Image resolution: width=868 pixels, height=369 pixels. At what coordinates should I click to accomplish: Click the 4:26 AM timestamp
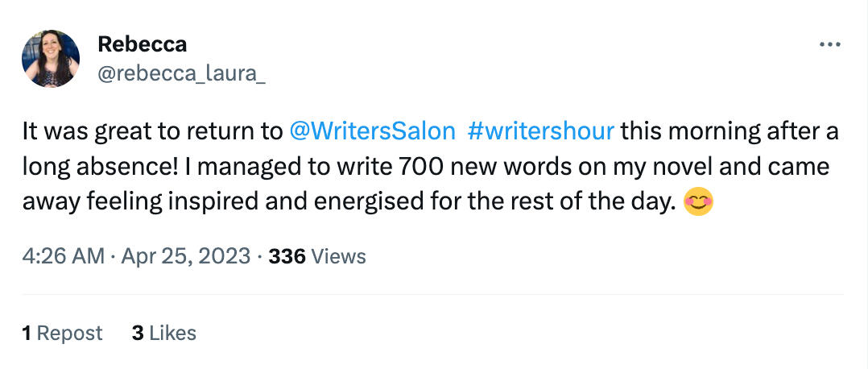[x=64, y=257]
